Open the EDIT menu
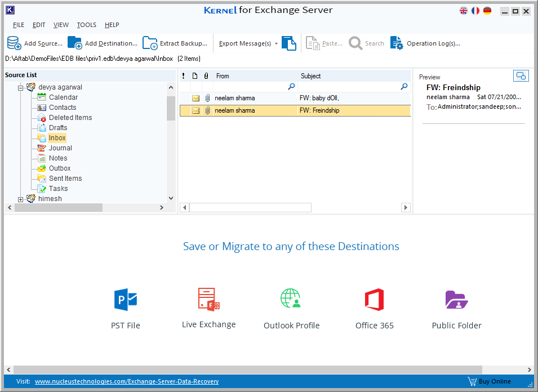The width and height of the screenshot is (538, 392). 39,25
